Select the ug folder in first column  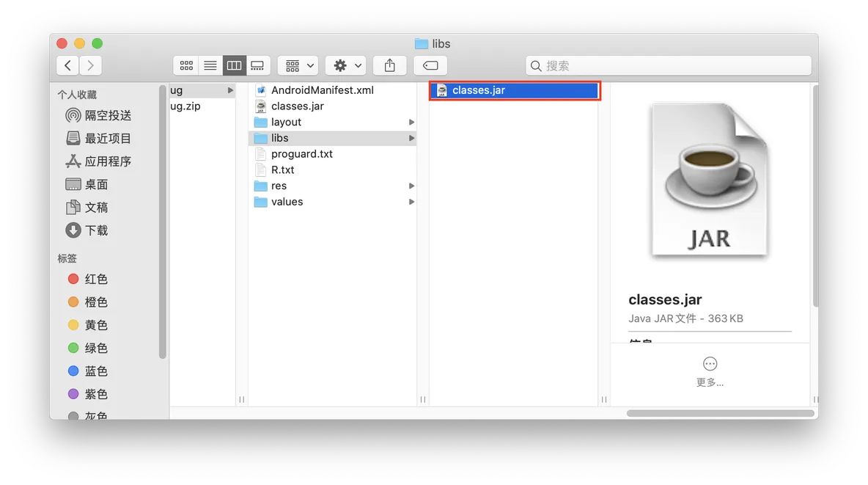click(202, 90)
